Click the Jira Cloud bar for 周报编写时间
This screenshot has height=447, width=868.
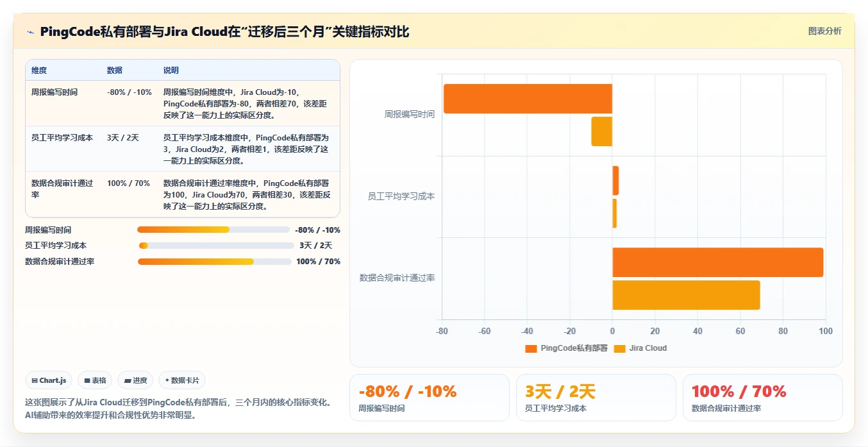pyautogui.click(x=601, y=131)
